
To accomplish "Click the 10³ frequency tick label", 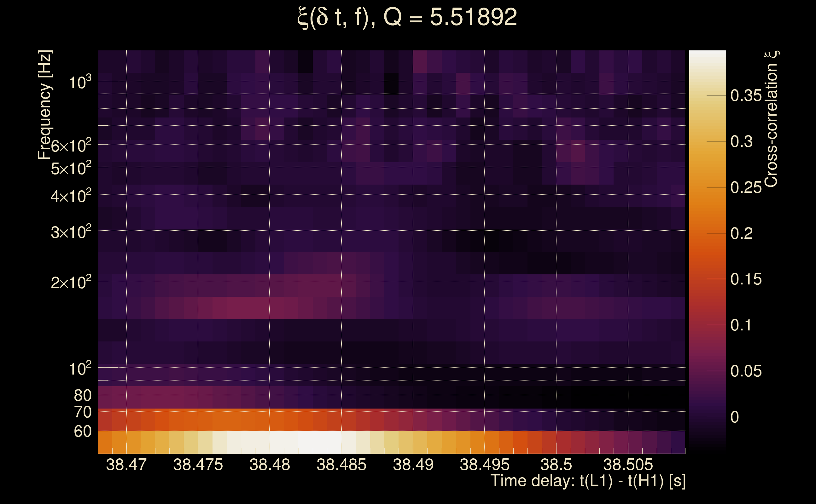I will [80, 82].
